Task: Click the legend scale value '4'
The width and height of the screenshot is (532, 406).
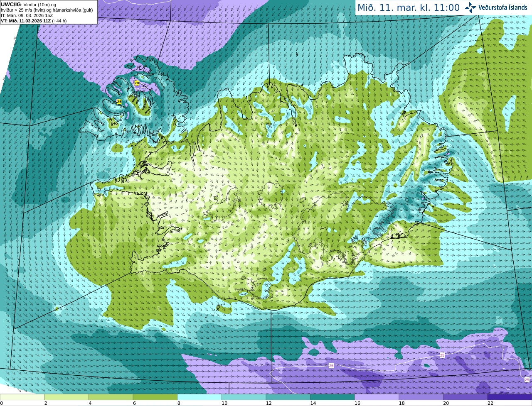Action: coord(90,403)
